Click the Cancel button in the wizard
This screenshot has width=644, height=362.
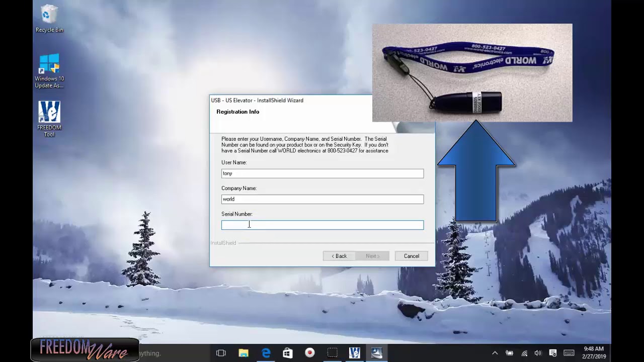[x=411, y=256]
